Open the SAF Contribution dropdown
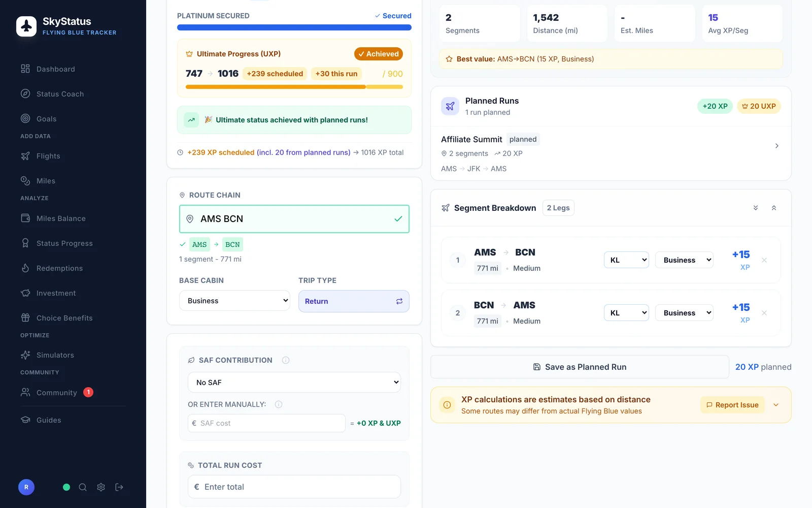The height and width of the screenshot is (508, 812). click(x=294, y=383)
